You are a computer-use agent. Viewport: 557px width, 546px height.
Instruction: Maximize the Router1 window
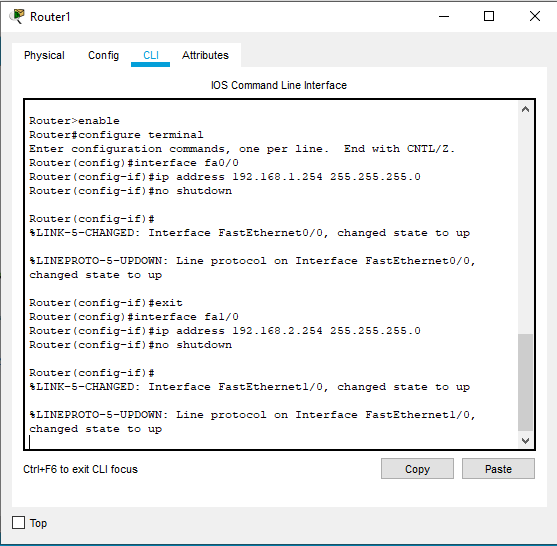click(489, 16)
